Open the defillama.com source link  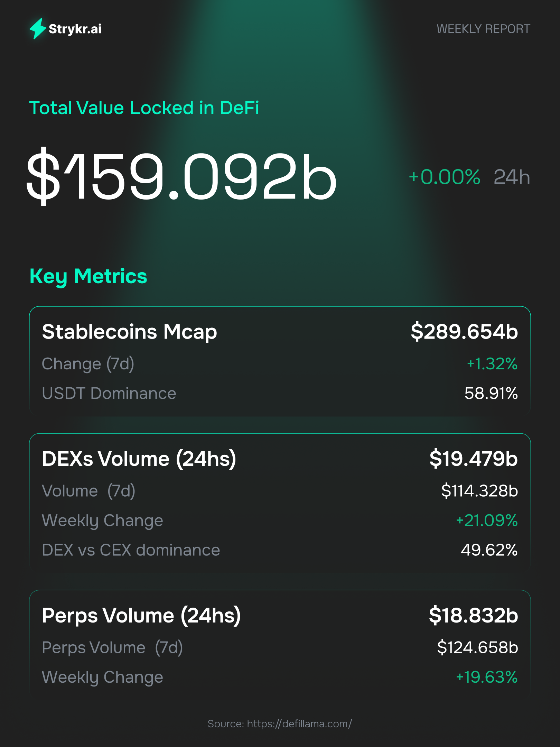point(299,724)
